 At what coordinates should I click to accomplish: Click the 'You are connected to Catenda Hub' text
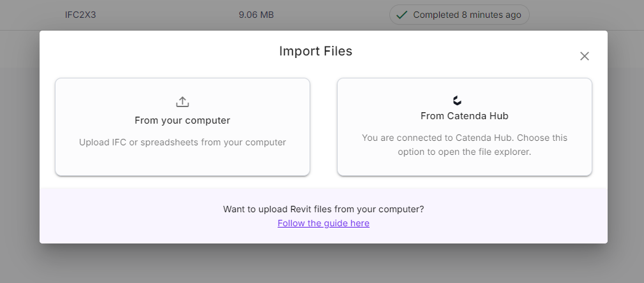point(465,138)
